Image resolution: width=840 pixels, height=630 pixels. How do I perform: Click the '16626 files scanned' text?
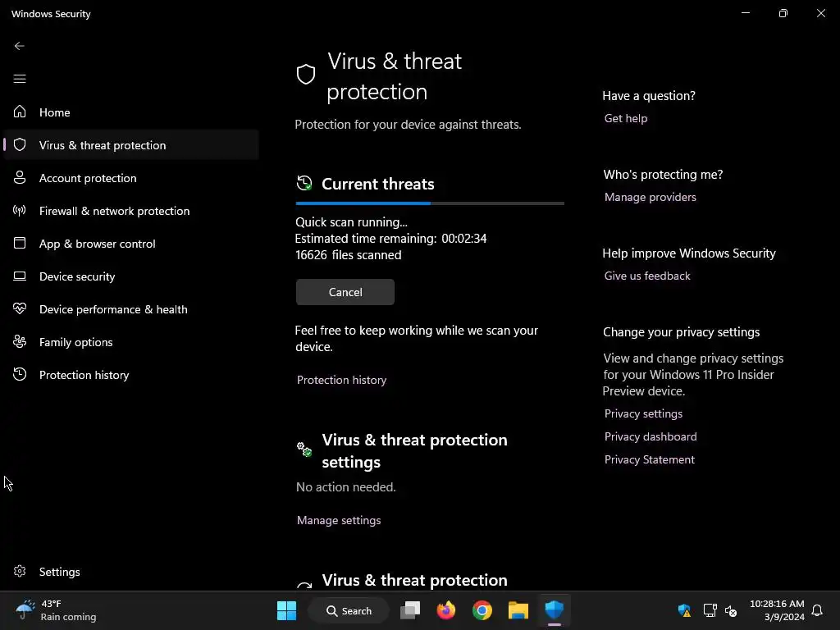pyautogui.click(x=348, y=255)
